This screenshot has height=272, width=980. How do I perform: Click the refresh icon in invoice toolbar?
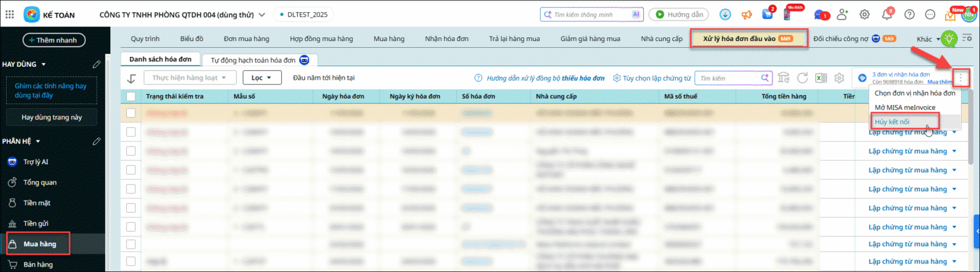click(x=802, y=78)
